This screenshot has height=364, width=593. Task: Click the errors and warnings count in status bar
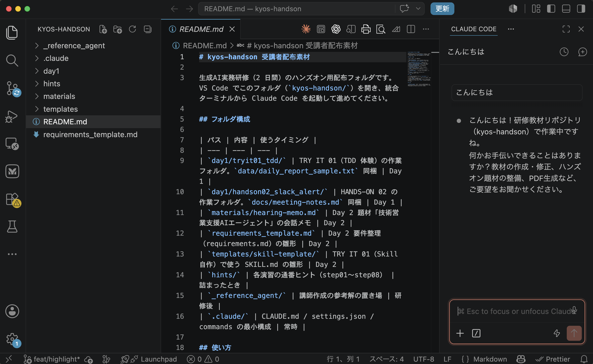coord(203,359)
